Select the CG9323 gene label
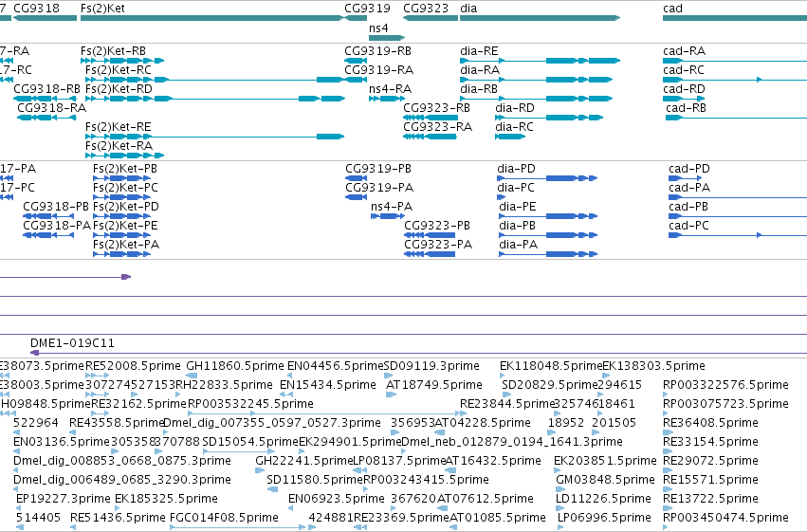The height and width of the screenshot is (532, 807). (426, 9)
